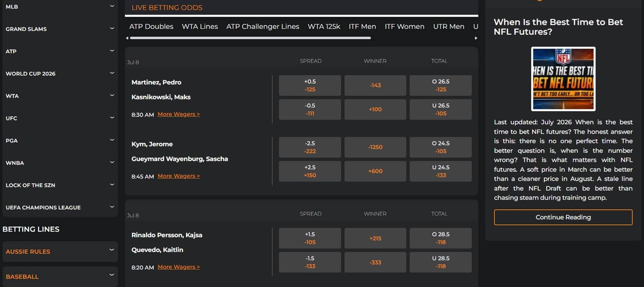Screen dimensions: 644x287
Task: Open the UTR Men tab
Action: point(449,27)
